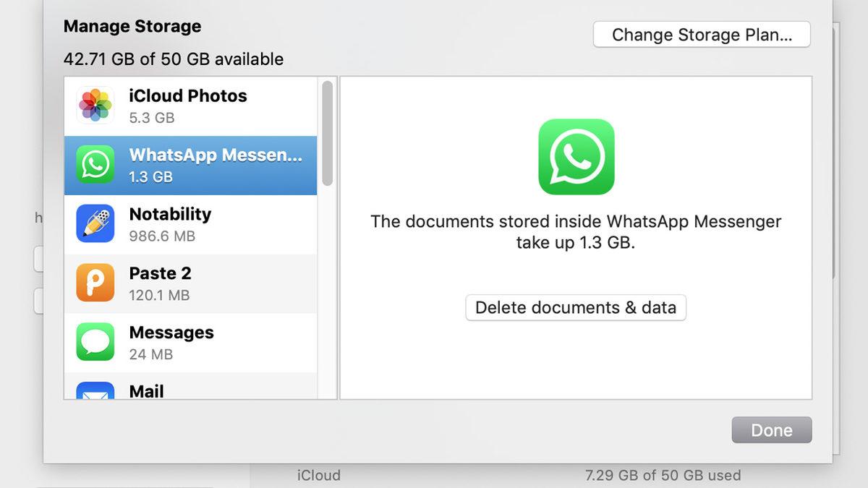The height and width of the screenshot is (488, 868).
Task: Click the WhatsApp Messenger icon in the sidebar
Action: [x=95, y=165]
